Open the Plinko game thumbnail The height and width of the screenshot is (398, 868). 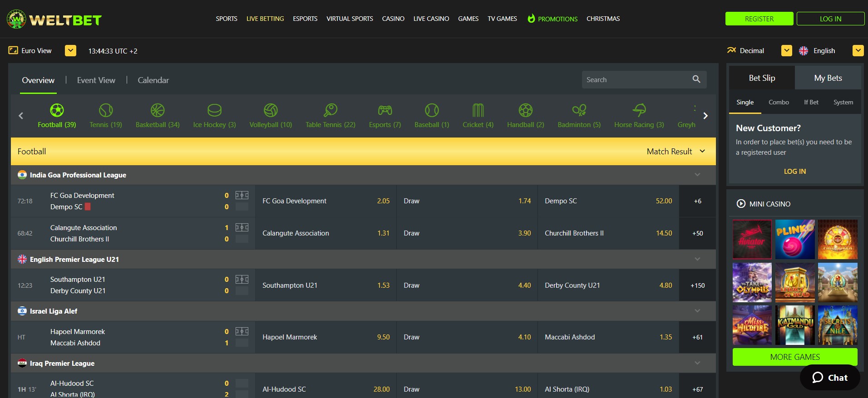(795, 239)
